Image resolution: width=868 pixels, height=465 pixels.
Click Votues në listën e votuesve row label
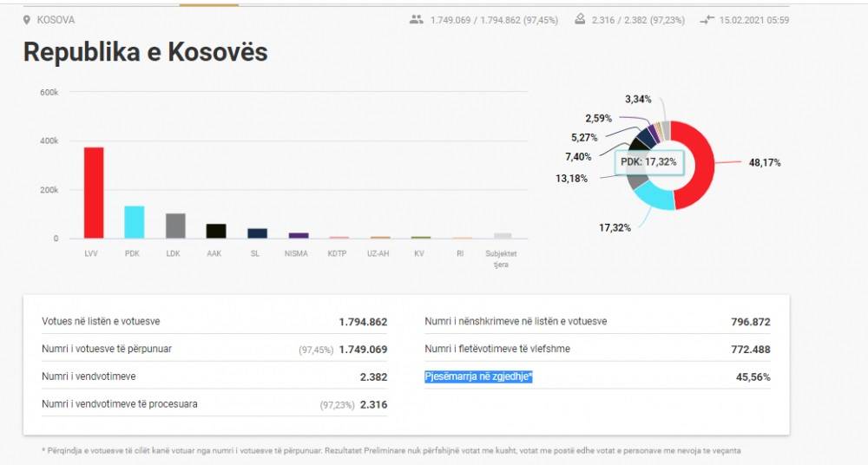(101, 321)
